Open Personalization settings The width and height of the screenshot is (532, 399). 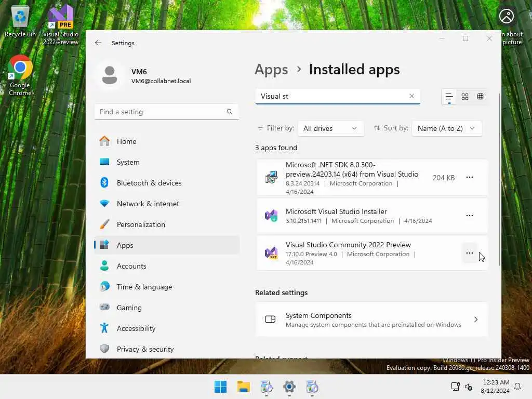167,224
